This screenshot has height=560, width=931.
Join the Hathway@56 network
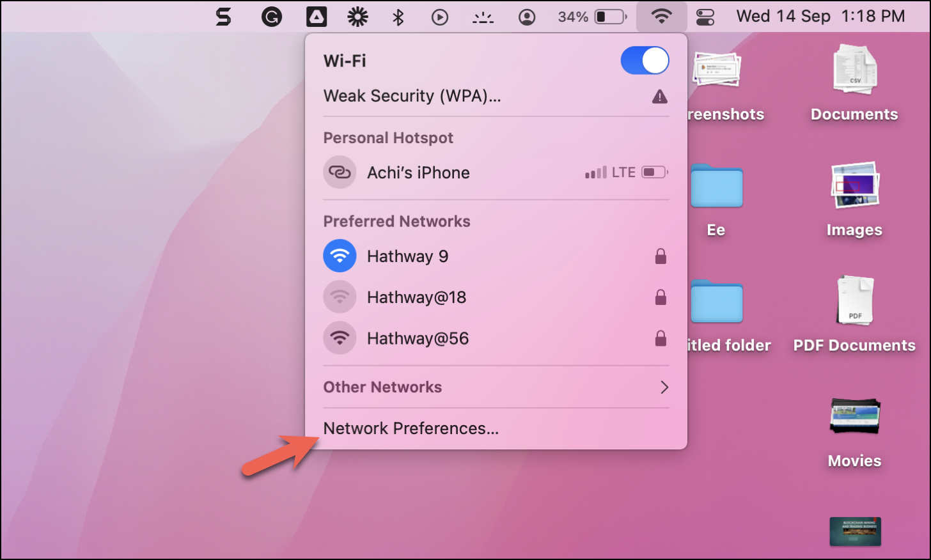496,338
